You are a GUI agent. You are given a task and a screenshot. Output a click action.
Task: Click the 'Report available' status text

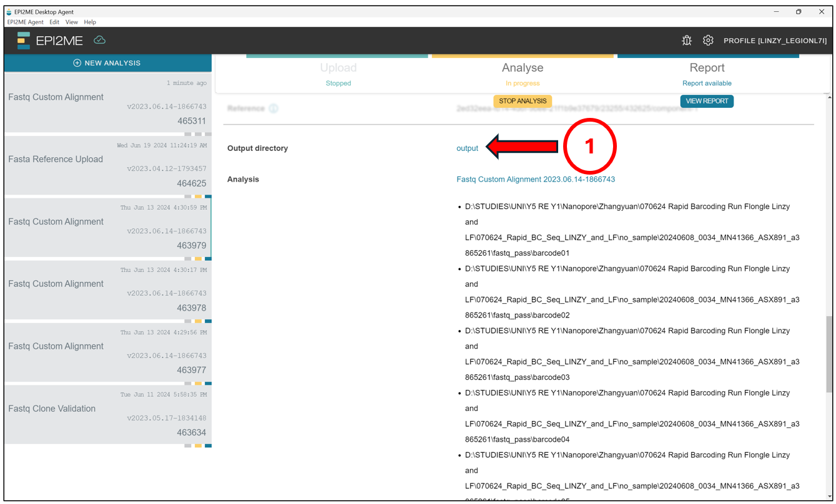(707, 83)
